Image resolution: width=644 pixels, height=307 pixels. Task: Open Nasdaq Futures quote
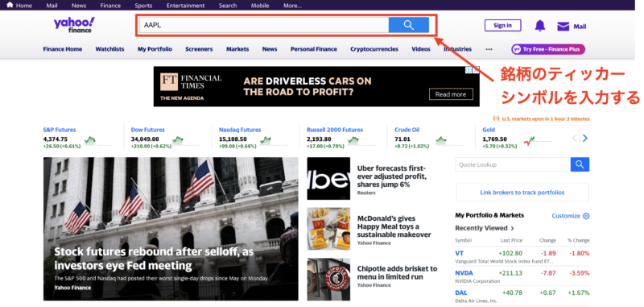(240, 130)
